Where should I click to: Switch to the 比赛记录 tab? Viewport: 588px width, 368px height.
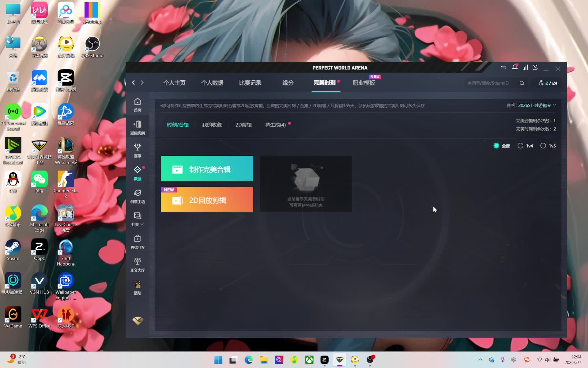pyautogui.click(x=250, y=83)
